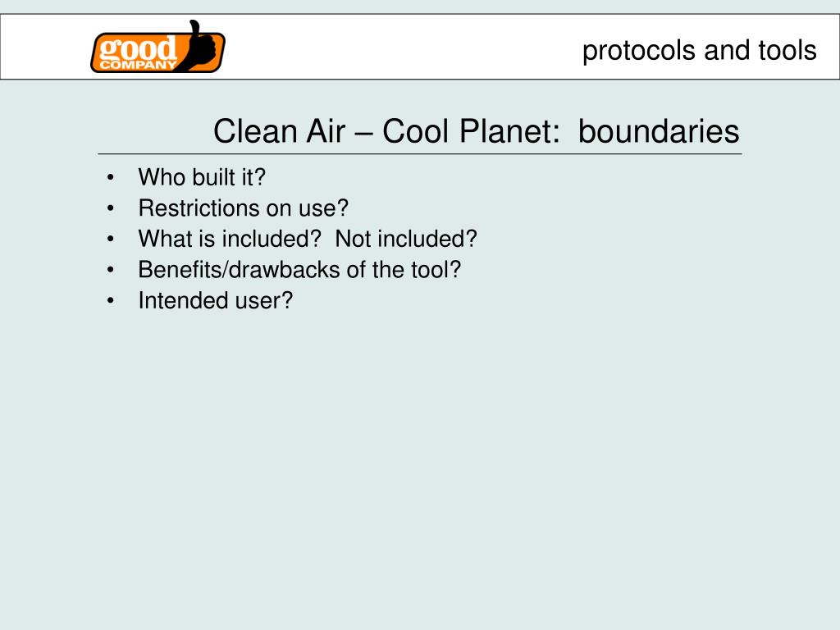The height and width of the screenshot is (630, 840).
Task: Select the "Benefits/drawbacks of the tool?" line
Action: pyautogui.click(x=299, y=269)
